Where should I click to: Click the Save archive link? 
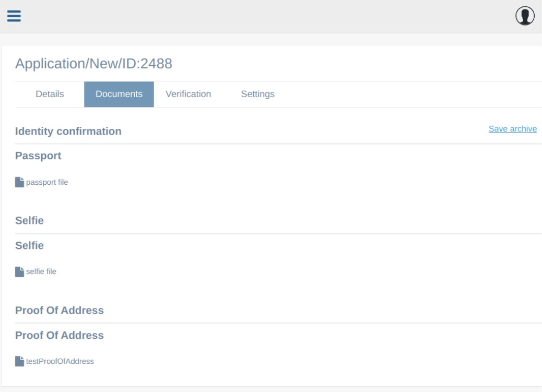[x=512, y=129]
